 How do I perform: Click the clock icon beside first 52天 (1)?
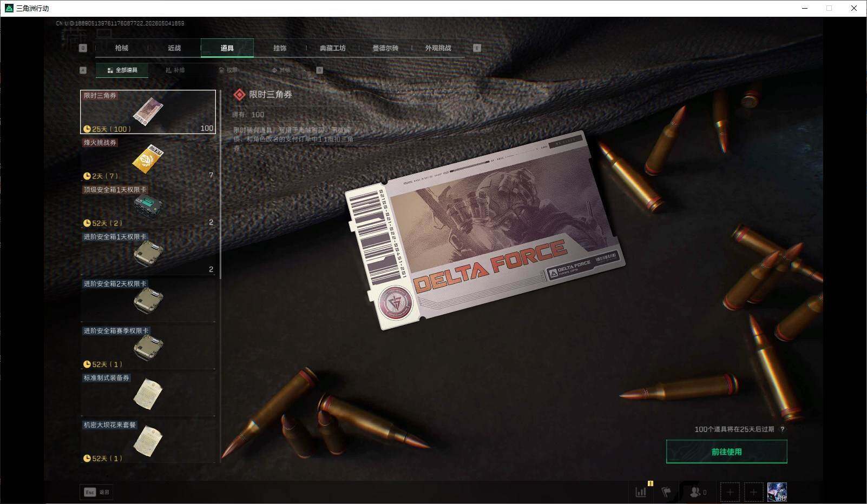[x=87, y=364]
